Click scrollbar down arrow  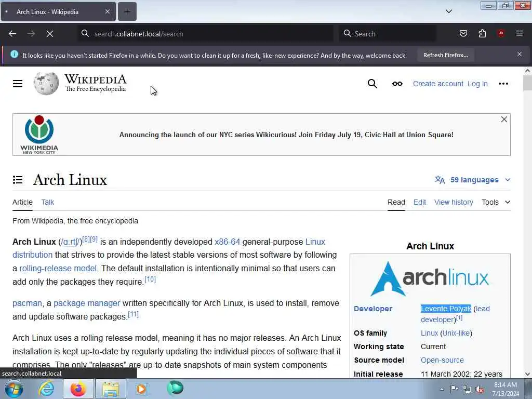coord(527,374)
